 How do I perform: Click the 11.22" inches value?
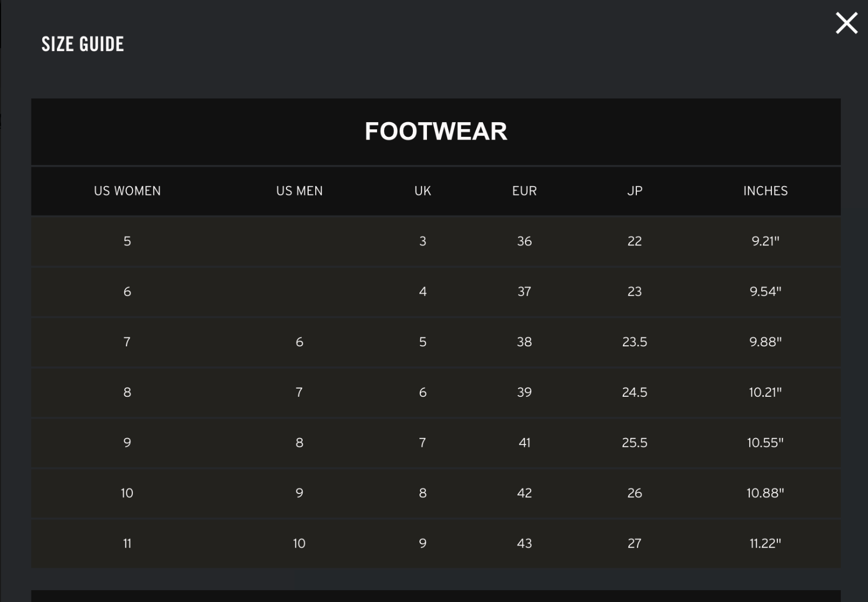click(765, 543)
